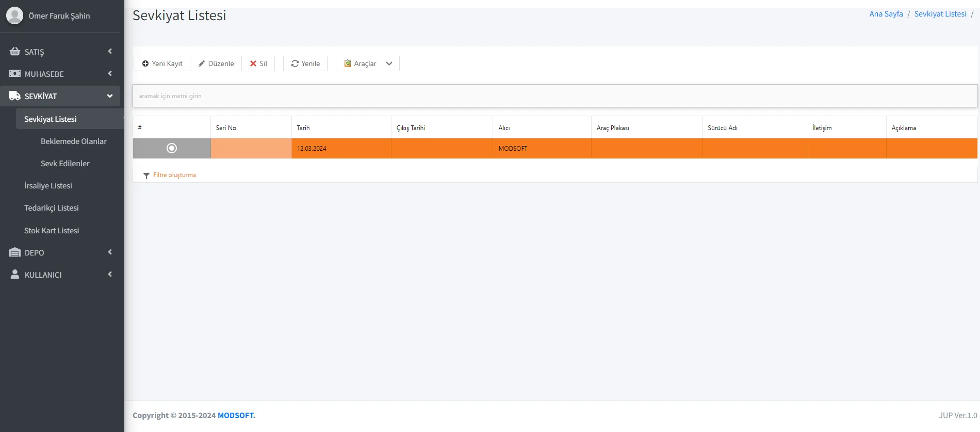Expand the KULLANICI menu chevron

pos(110,274)
